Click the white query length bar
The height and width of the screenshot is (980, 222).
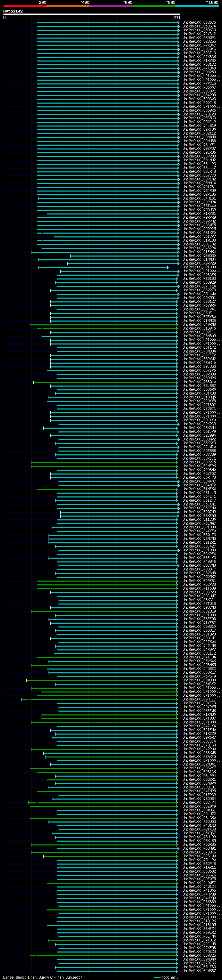[x=91, y=14]
